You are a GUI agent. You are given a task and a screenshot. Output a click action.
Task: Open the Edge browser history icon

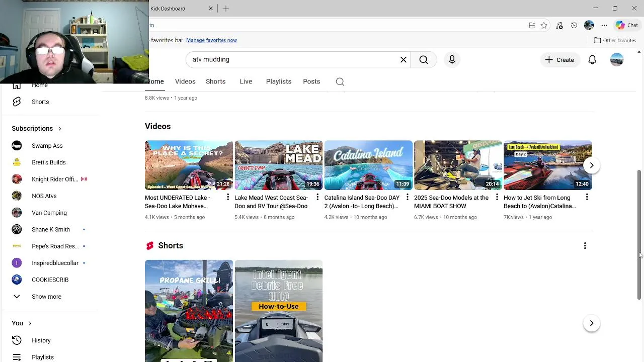tap(574, 25)
